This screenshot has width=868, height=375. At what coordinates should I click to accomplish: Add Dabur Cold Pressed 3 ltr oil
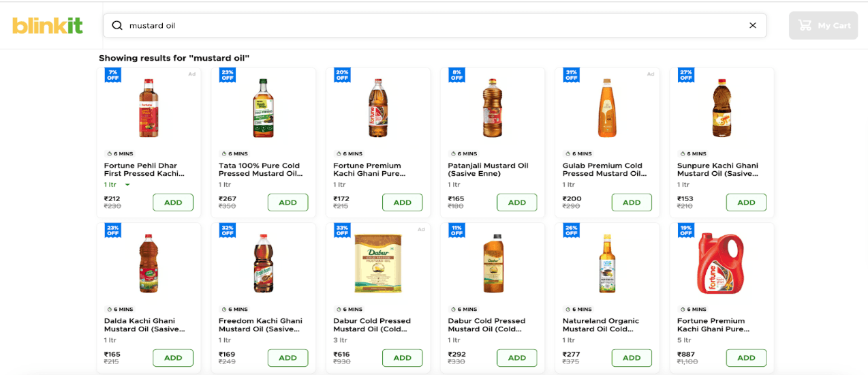click(x=402, y=358)
